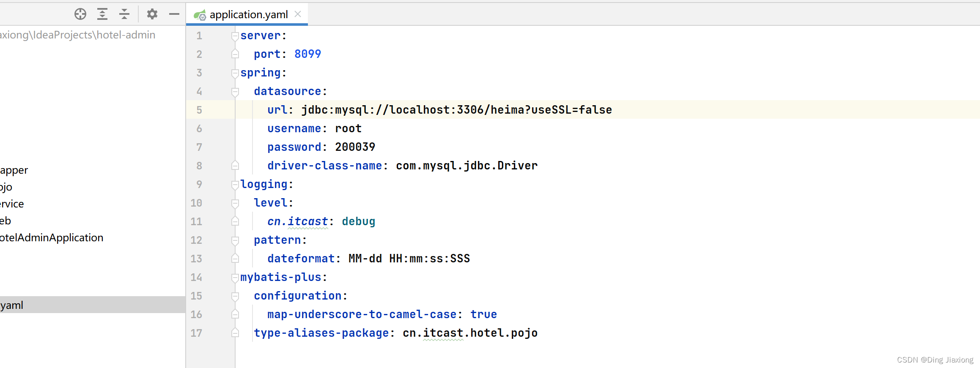Image resolution: width=980 pixels, height=368 pixels.
Task: Click the Collapse All icon in project toolbar
Action: (x=124, y=14)
